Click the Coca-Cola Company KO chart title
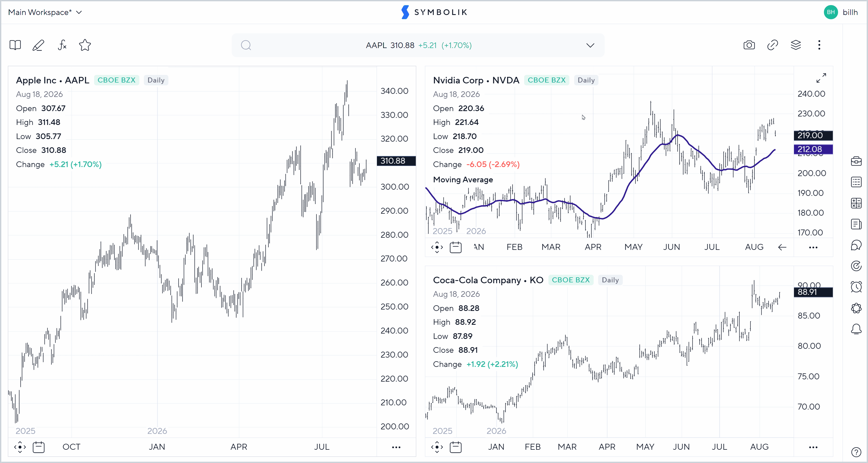This screenshot has height=463, width=868. click(x=488, y=280)
